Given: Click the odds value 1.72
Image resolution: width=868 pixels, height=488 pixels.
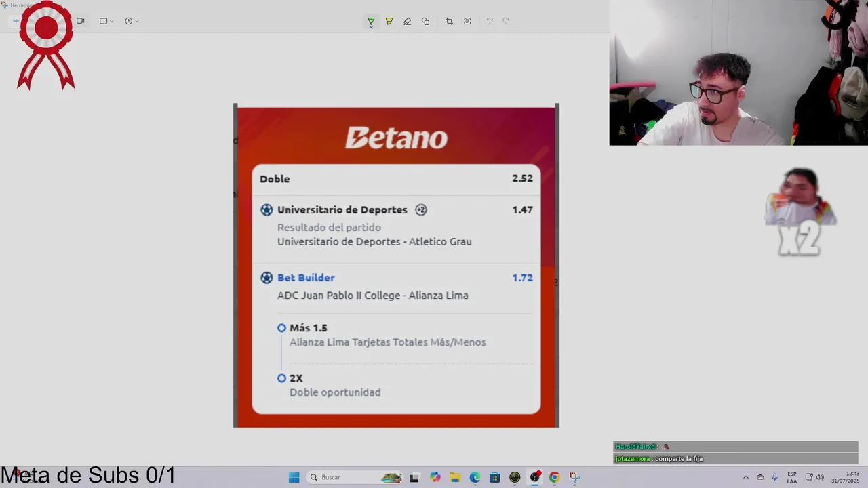Looking at the screenshot, I should pos(522,278).
